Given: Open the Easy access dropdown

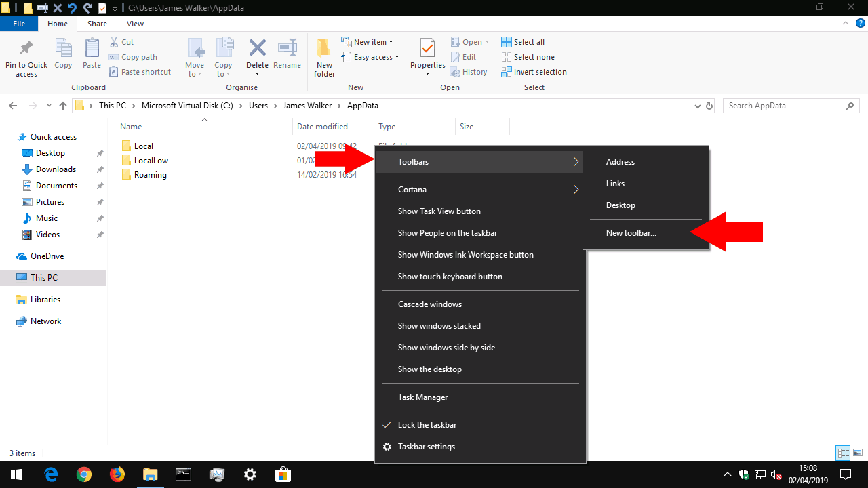Looking at the screenshot, I should tap(376, 57).
